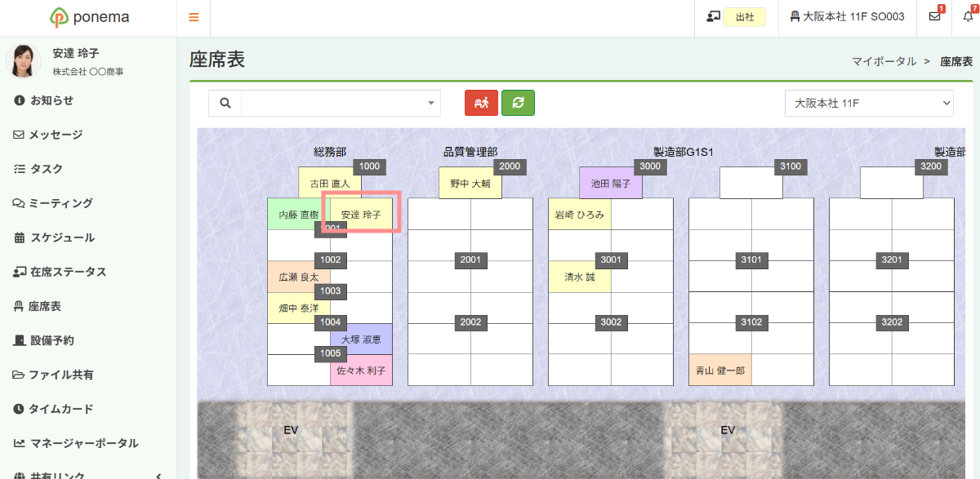The height and width of the screenshot is (479, 980).
Task: Click seat label 3000
Action: tap(650, 166)
